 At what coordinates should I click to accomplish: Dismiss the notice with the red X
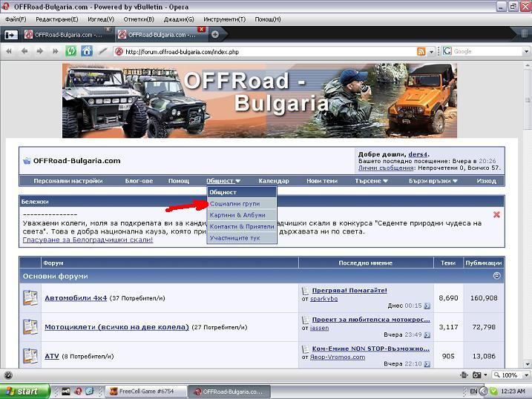[496, 215]
